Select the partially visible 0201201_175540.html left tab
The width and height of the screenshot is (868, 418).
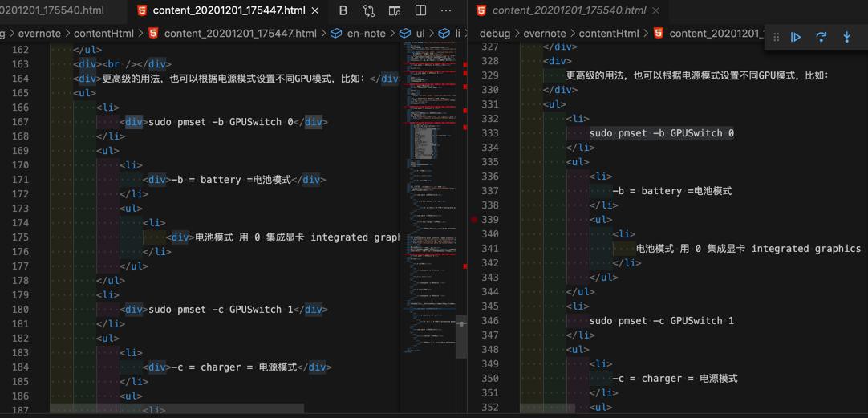pyautogui.click(x=52, y=10)
